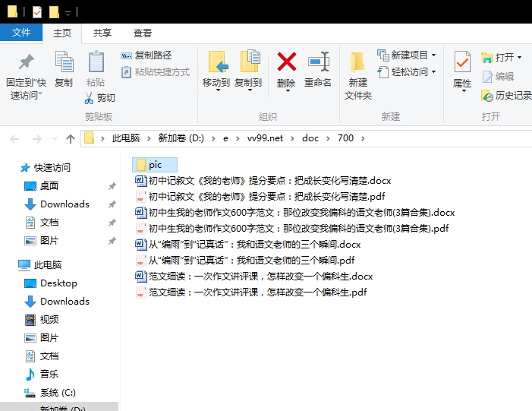Click the folder icon in title bar
This screenshot has width=532, height=411.
pyautogui.click(x=12, y=11)
